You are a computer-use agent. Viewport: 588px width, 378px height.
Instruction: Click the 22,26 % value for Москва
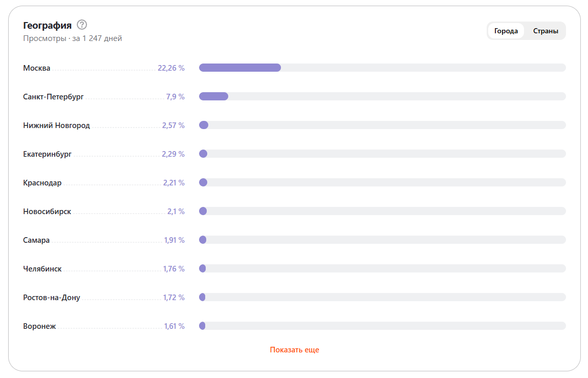pyautogui.click(x=171, y=68)
